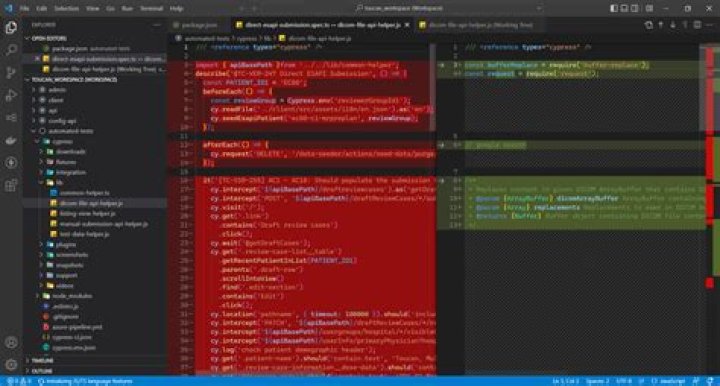Close direct esapi submission entry in Open Editors
The height and width of the screenshot is (386, 720).
click(38, 59)
